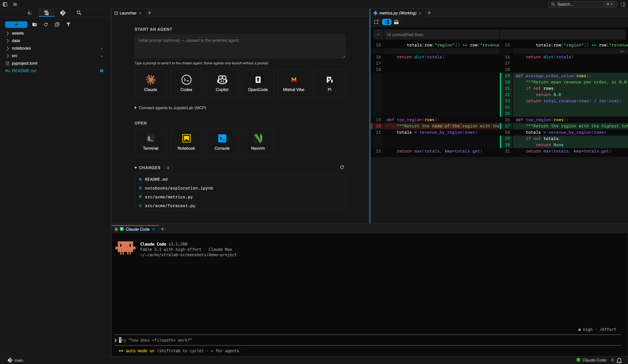Refresh the changes list
Viewport: 628px width, 364px height.
[342, 167]
